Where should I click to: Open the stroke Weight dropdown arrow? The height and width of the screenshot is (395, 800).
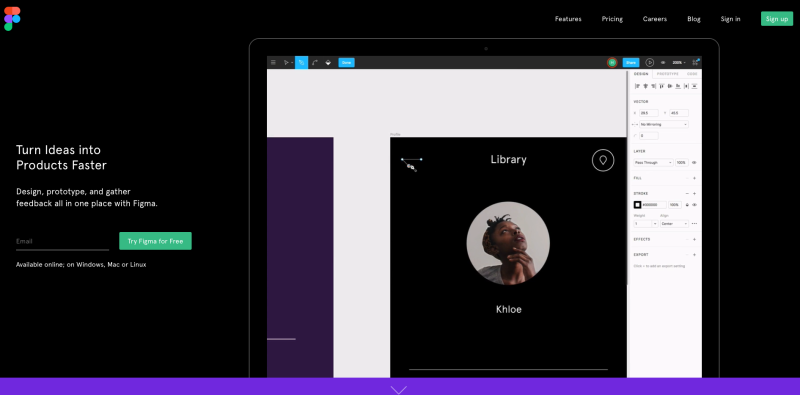pos(655,224)
